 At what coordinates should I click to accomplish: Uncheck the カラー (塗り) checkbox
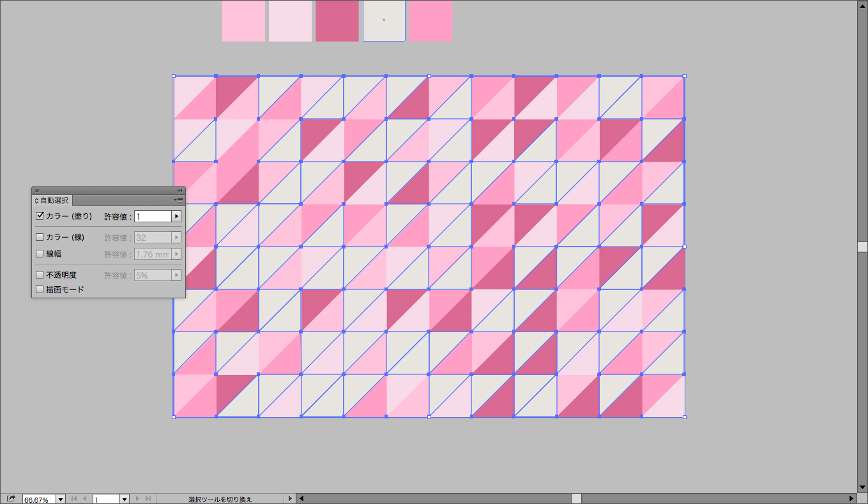click(x=40, y=217)
